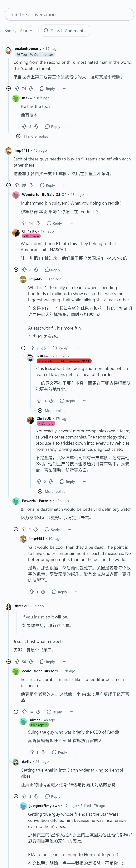136x868 pixels.
Task: Open the Sort by Best dropdown
Action: [x=26, y=31]
